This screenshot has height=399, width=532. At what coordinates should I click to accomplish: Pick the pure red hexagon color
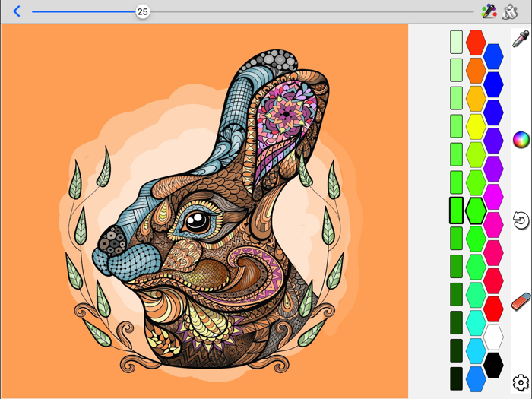pos(493,309)
